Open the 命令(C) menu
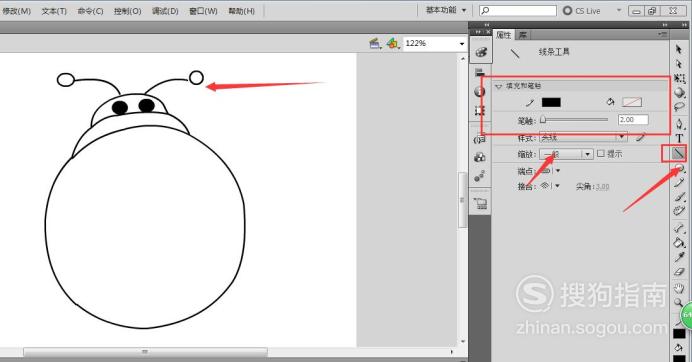 point(90,11)
